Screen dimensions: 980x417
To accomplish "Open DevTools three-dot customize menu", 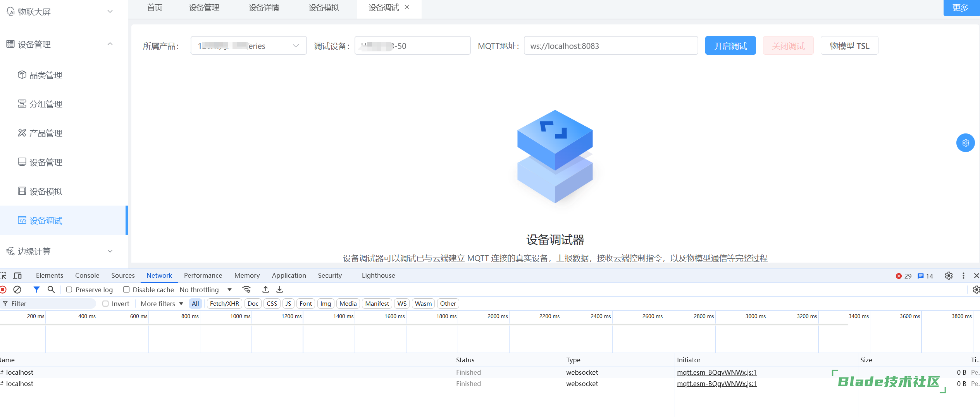I will (x=963, y=275).
